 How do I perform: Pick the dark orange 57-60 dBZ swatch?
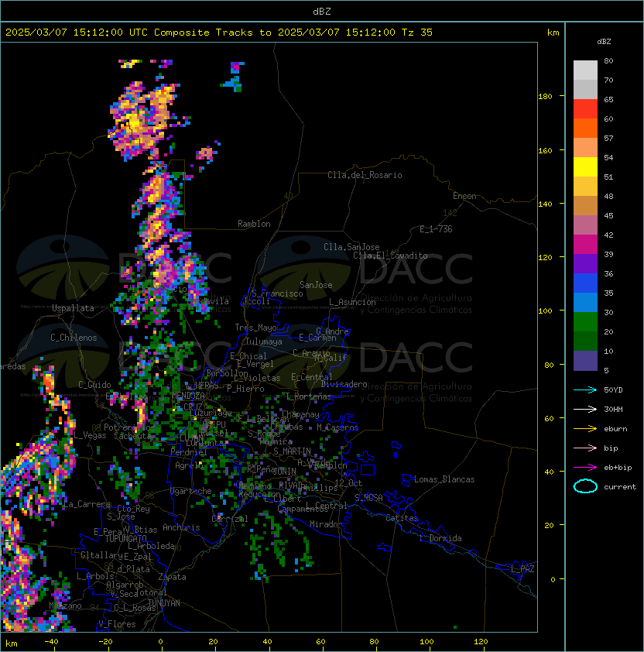tap(585, 128)
